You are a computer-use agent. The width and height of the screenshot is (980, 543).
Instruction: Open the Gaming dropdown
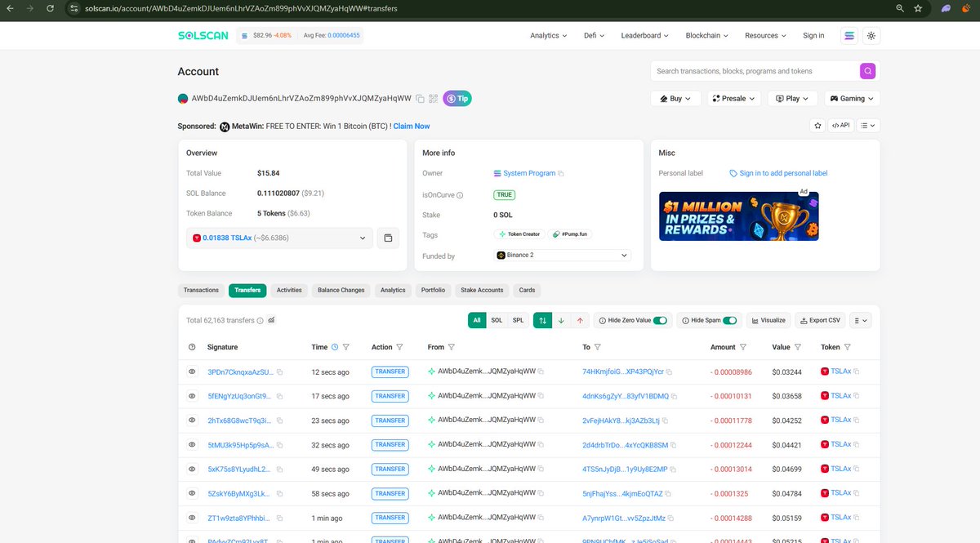pos(852,98)
